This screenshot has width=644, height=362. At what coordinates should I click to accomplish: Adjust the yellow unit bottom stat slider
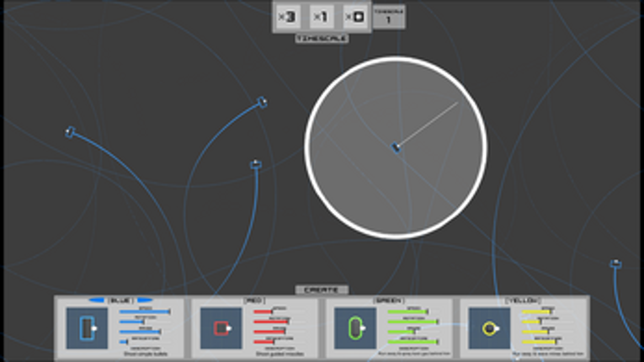(540, 342)
